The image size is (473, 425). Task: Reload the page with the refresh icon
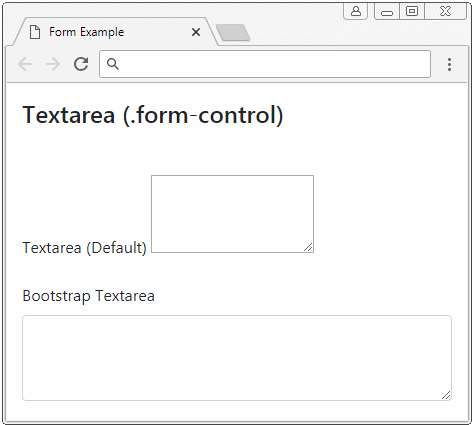[x=81, y=64]
